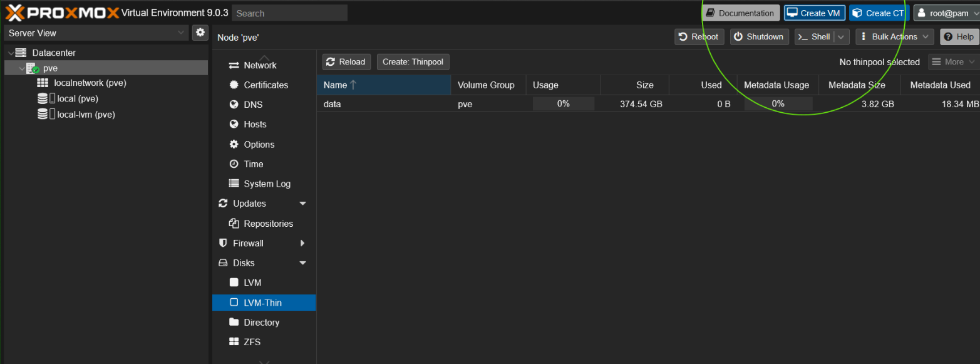Sort by the Usage column header
980x364 pixels.
pyautogui.click(x=563, y=85)
